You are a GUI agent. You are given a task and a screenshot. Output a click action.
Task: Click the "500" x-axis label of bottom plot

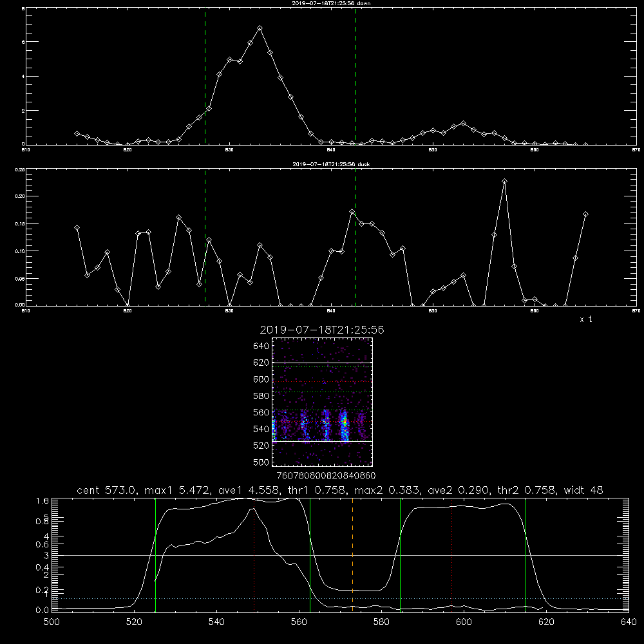[x=52, y=622]
